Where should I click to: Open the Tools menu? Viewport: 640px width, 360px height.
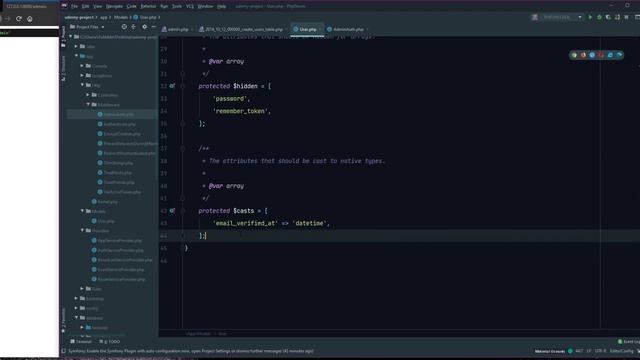coord(177,7)
